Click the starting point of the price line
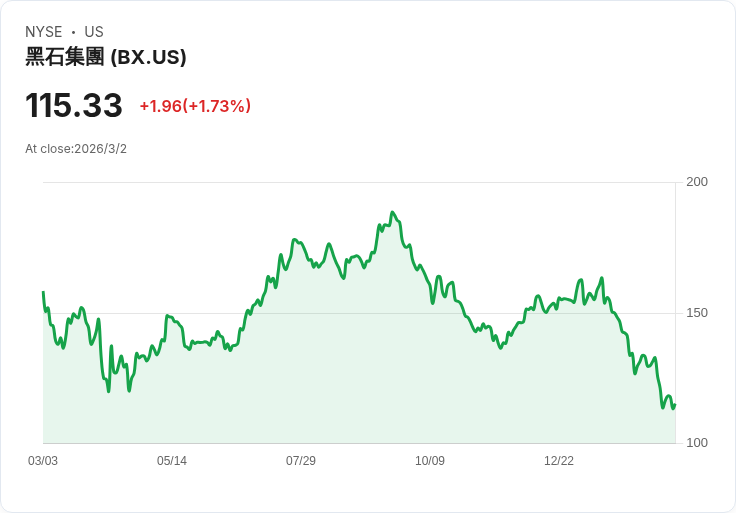 click(43, 292)
